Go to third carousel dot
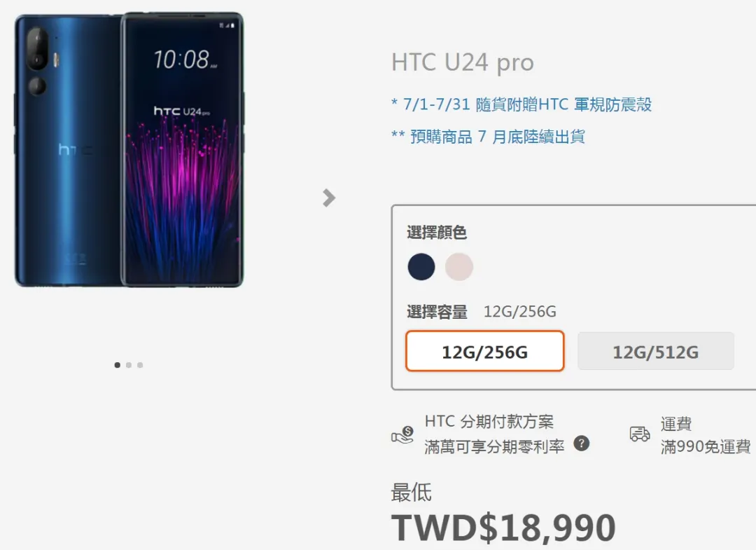 pyautogui.click(x=140, y=365)
